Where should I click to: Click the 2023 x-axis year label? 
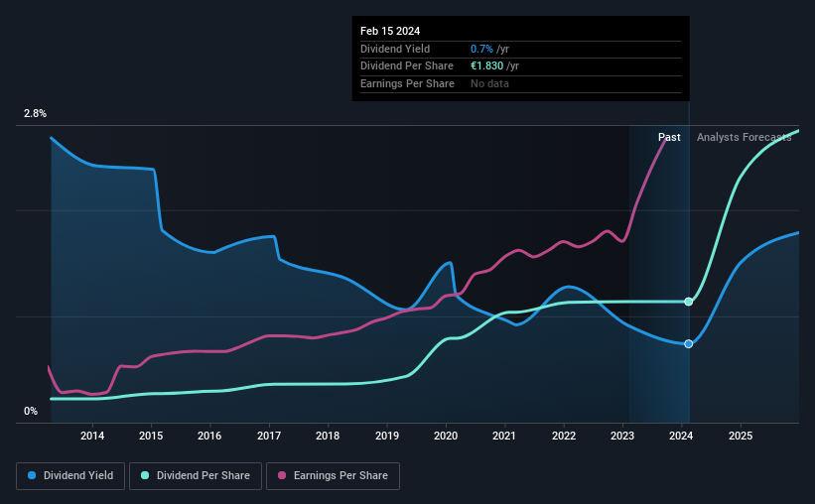(x=622, y=436)
